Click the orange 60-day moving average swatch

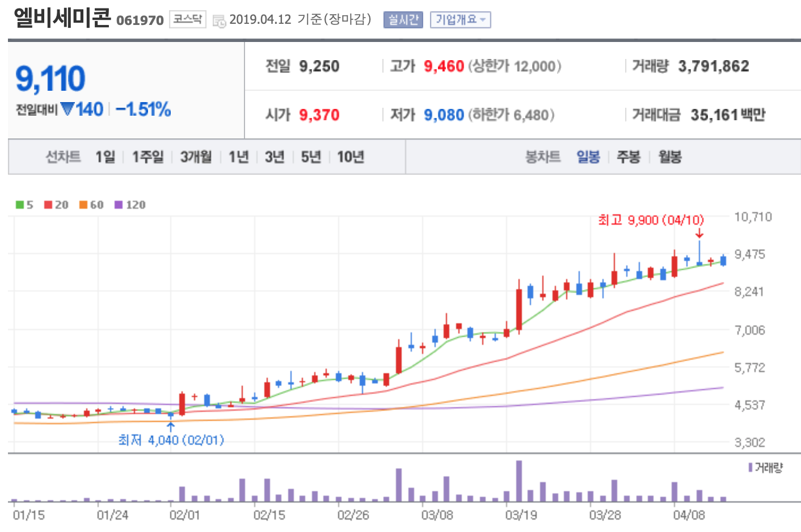(x=83, y=205)
